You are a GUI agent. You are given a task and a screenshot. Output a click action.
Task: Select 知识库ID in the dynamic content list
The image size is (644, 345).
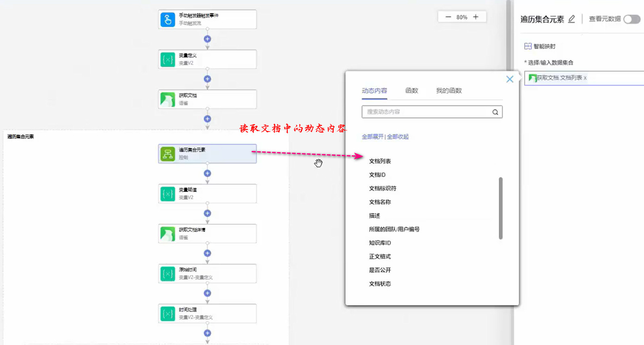[380, 243]
